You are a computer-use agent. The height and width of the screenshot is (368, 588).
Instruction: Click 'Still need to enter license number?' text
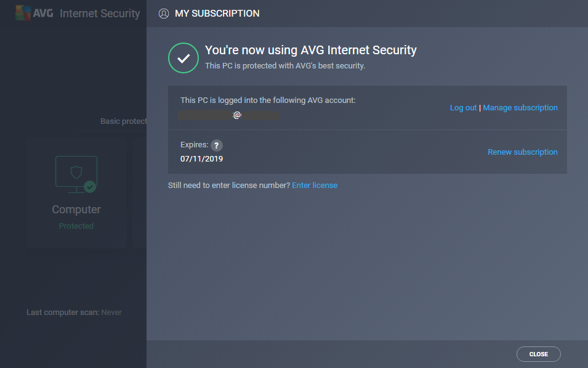229,185
